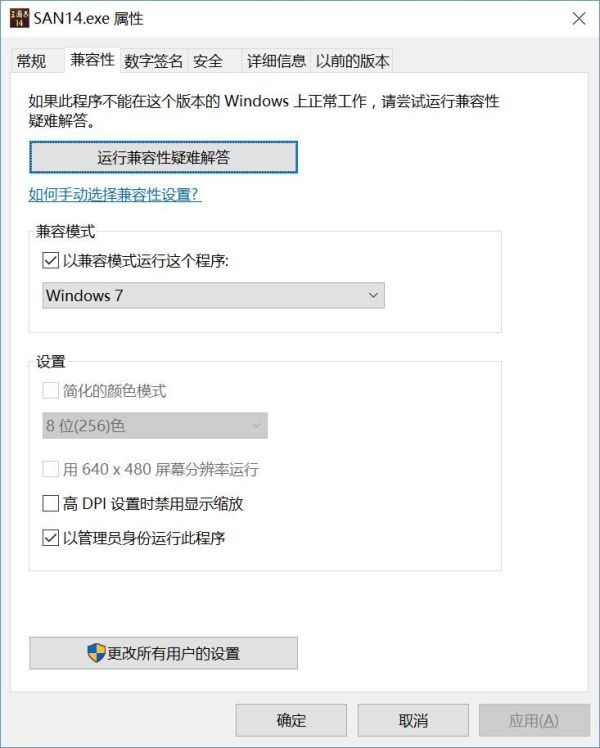Enable 高 DPI 设置时禁用显示缩放 checkbox

pyautogui.click(x=51, y=504)
